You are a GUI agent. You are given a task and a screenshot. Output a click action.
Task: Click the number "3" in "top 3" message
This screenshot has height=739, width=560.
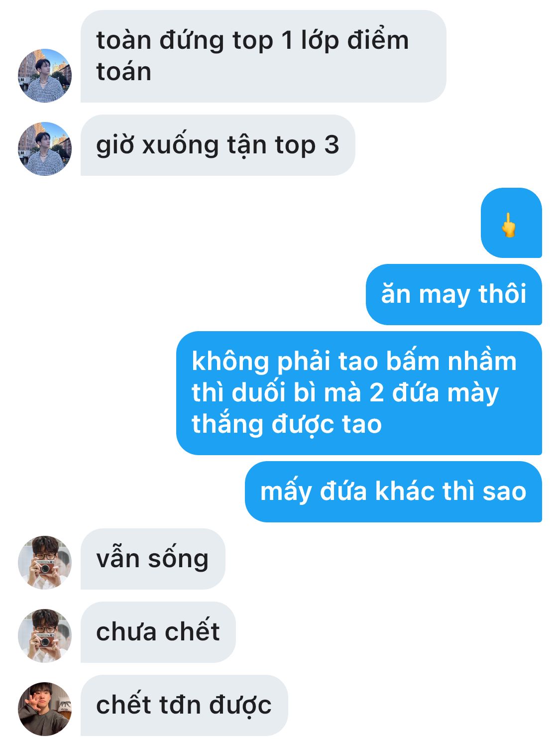click(x=332, y=145)
